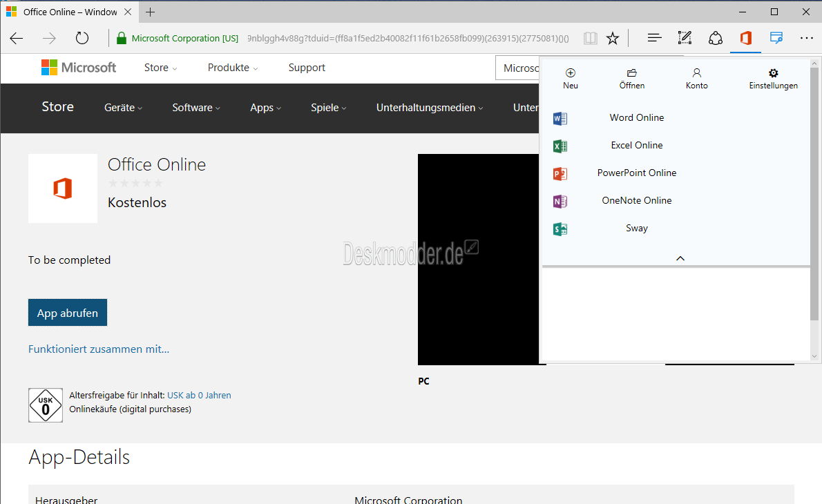The height and width of the screenshot is (504, 822).
Task: Click the App abrufen button
Action: point(68,313)
